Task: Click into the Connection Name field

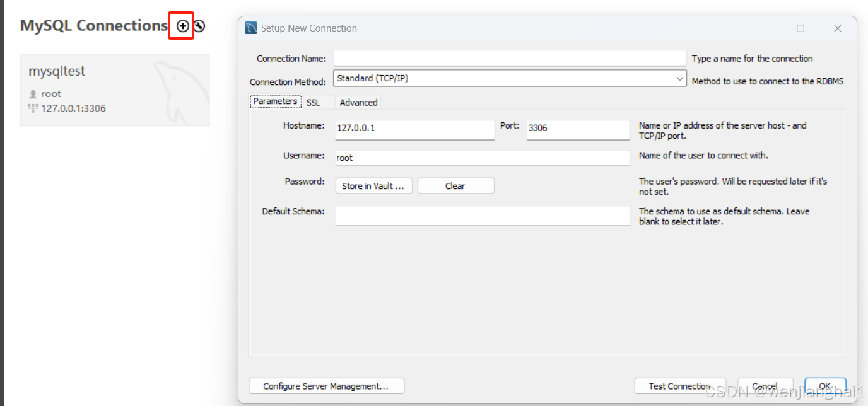Action: (x=510, y=58)
